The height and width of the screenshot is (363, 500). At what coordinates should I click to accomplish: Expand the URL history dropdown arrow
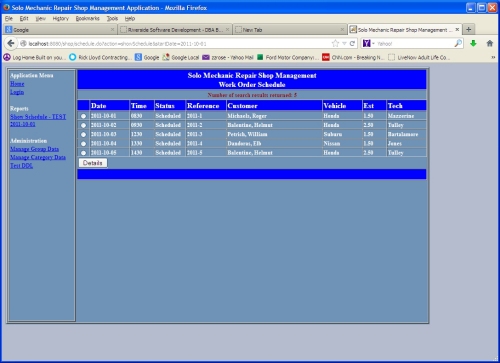[344, 43]
